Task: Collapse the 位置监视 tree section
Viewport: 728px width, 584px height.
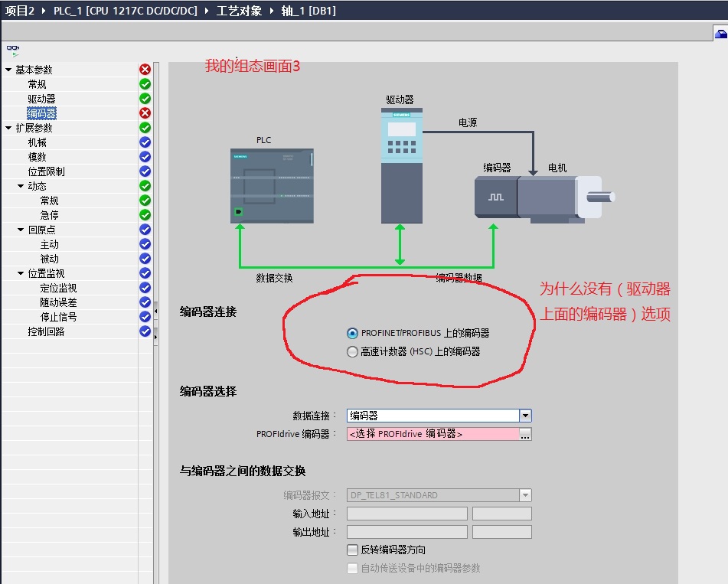Action: 21,273
